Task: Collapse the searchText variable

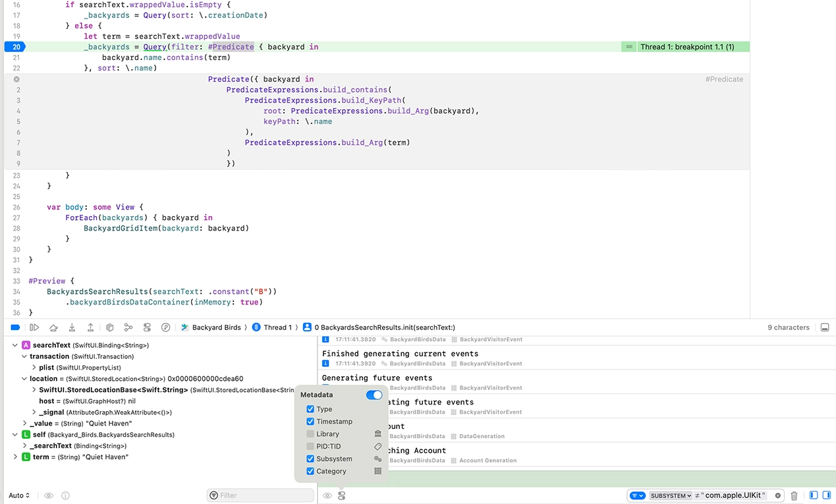Action: tap(15, 345)
